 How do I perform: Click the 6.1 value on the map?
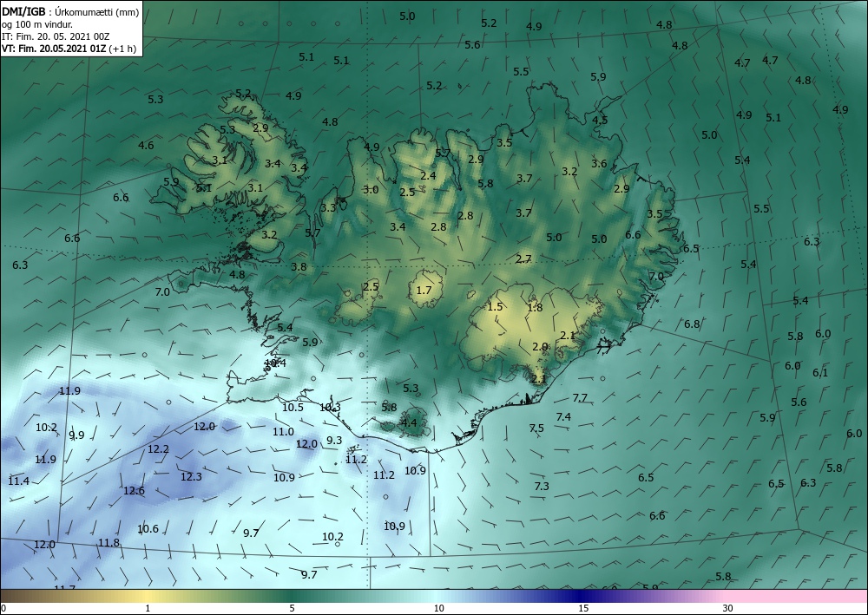[820, 373]
